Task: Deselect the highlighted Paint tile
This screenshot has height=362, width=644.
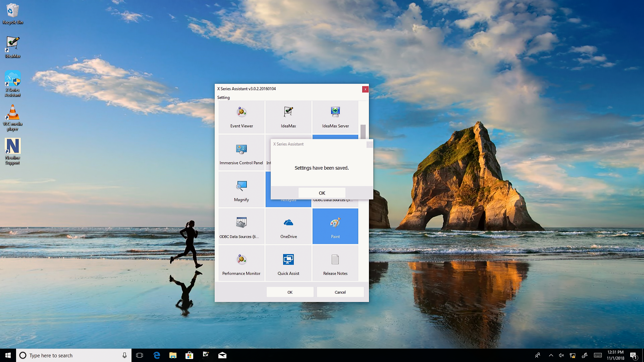Action: tap(335, 227)
